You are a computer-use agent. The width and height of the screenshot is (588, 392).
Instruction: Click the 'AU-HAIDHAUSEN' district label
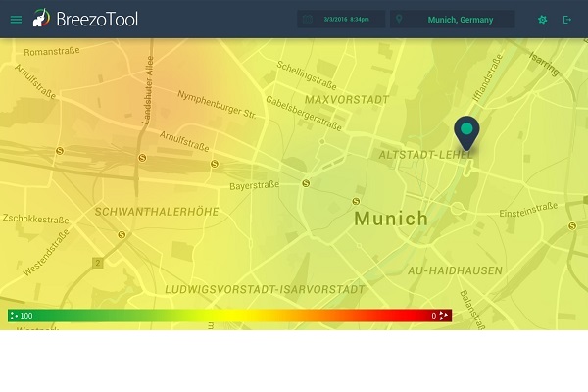click(455, 270)
